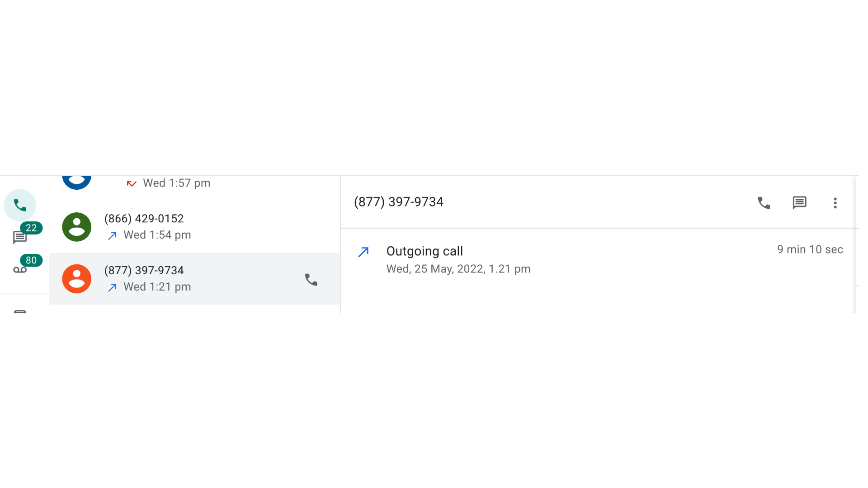
Task: Open Voicemail with 80 unread badge
Action: tap(20, 270)
